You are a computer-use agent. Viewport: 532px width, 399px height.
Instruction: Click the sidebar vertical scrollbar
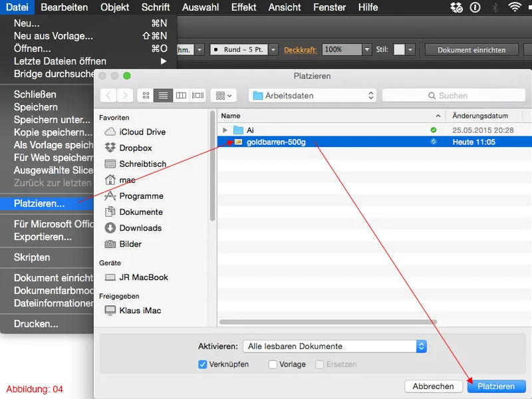tap(212, 166)
